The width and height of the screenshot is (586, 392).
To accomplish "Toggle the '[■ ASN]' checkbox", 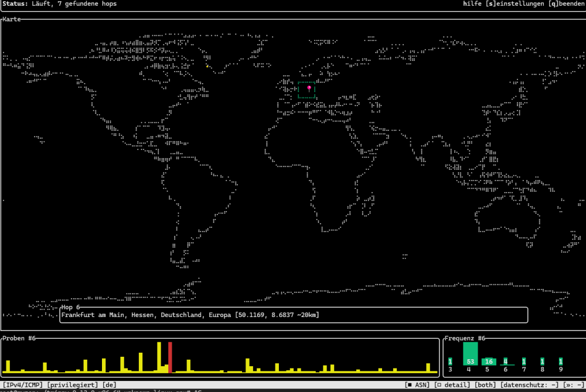I will click(417, 385).
